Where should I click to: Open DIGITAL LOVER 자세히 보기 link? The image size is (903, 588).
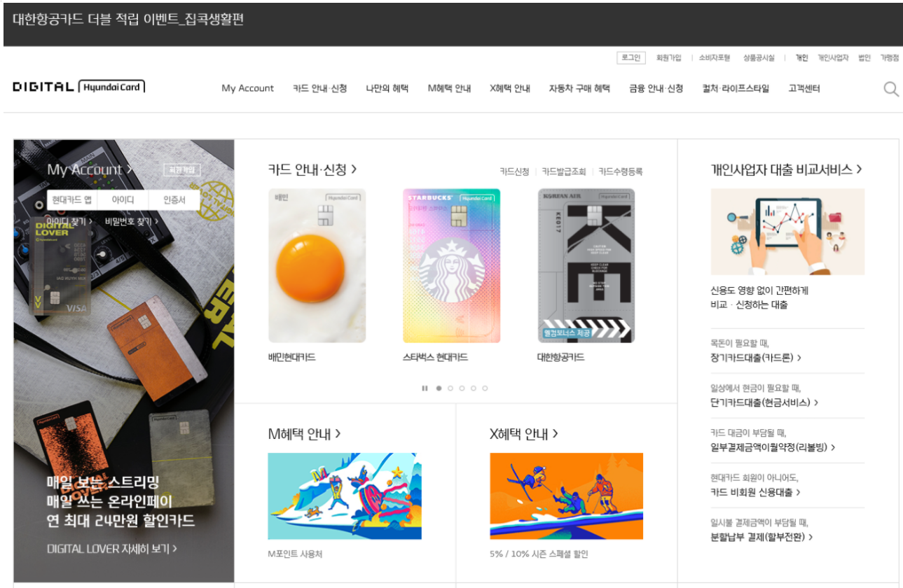point(112,549)
